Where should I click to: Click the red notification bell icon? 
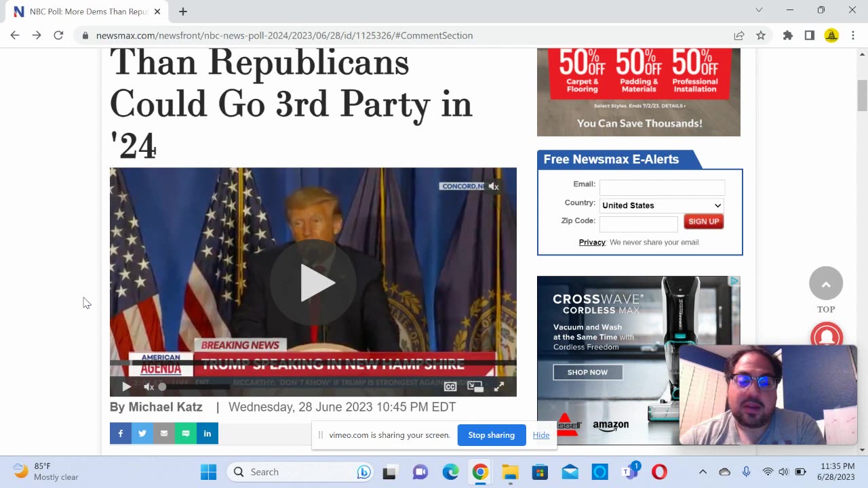[x=827, y=335]
